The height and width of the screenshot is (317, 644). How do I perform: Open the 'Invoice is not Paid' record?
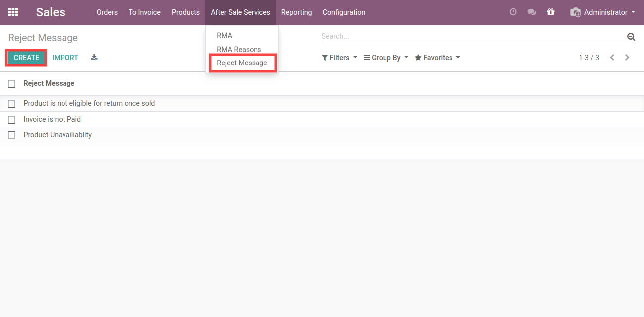click(x=52, y=119)
